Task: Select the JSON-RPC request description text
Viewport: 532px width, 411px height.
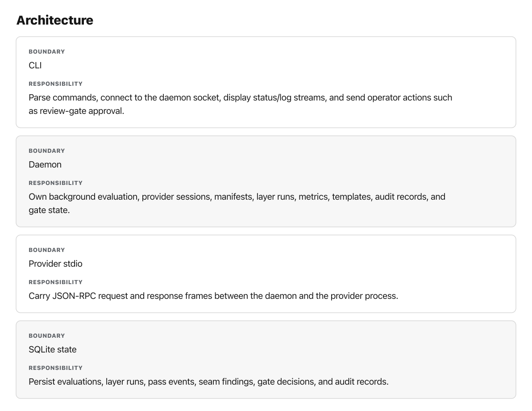Action: 213,296
